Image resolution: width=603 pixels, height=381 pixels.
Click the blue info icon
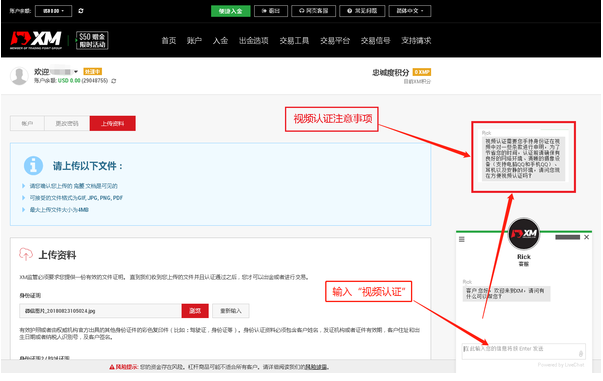coord(33,166)
